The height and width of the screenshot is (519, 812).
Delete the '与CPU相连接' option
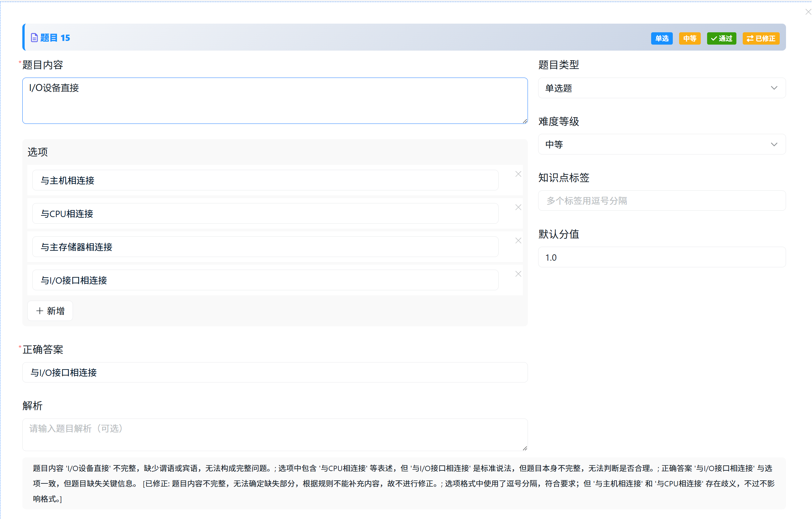[x=518, y=207]
